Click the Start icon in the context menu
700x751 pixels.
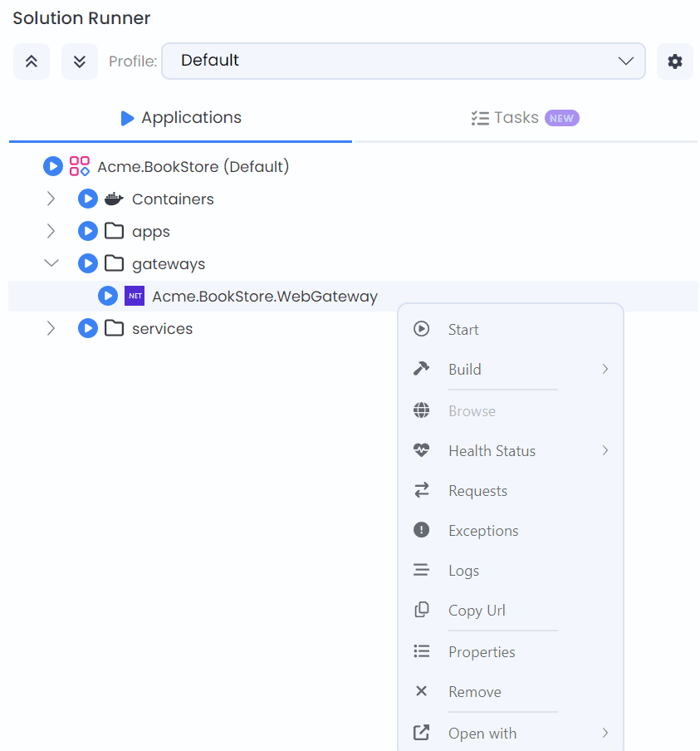click(422, 329)
